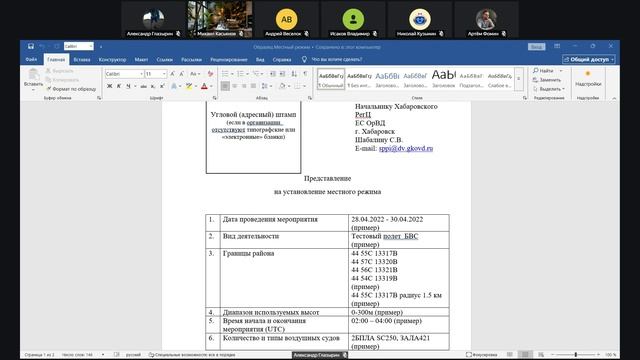Click Format Painter (Формат по образцу)

(x=71, y=89)
